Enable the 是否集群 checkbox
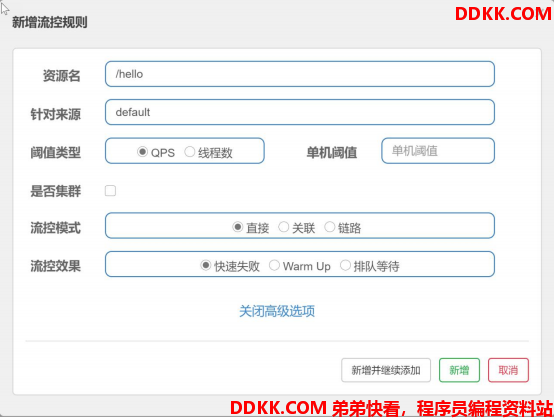The width and height of the screenshot is (555, 418). click(110, 191)
